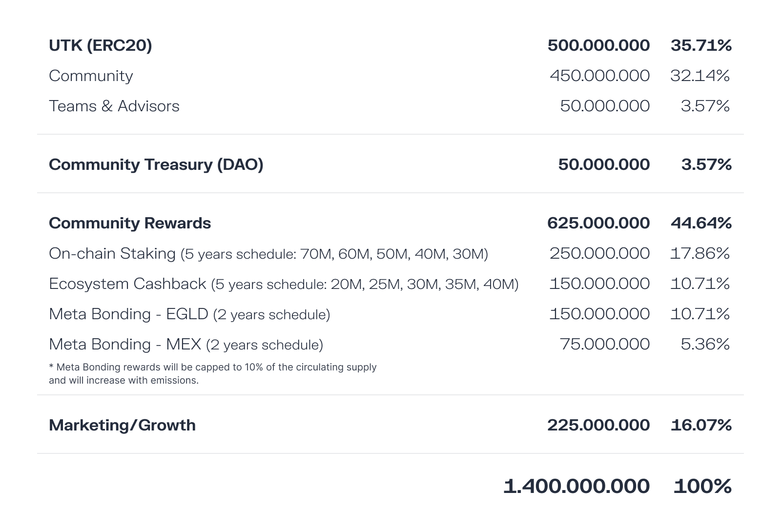Click the Marketing/Growth heading
Image resolution: width=781 pixels, height=532 pixels.
pos(122,425)
